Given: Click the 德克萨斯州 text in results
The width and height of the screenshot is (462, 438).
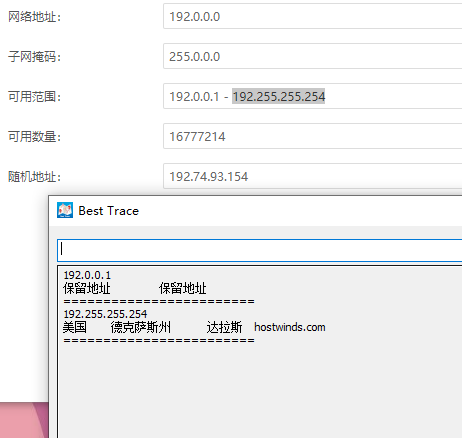Looking at the screenshot, I should point(141,327).
